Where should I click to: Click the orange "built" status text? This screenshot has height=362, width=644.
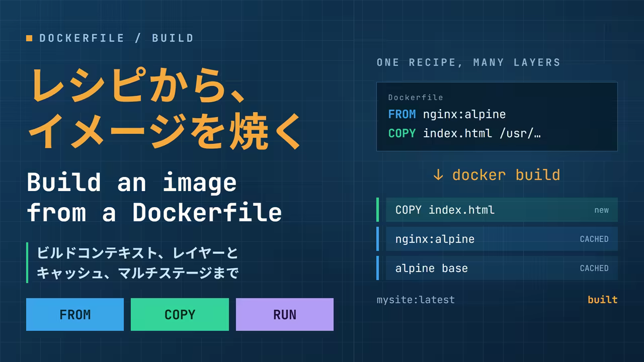[x=603, y=300]
